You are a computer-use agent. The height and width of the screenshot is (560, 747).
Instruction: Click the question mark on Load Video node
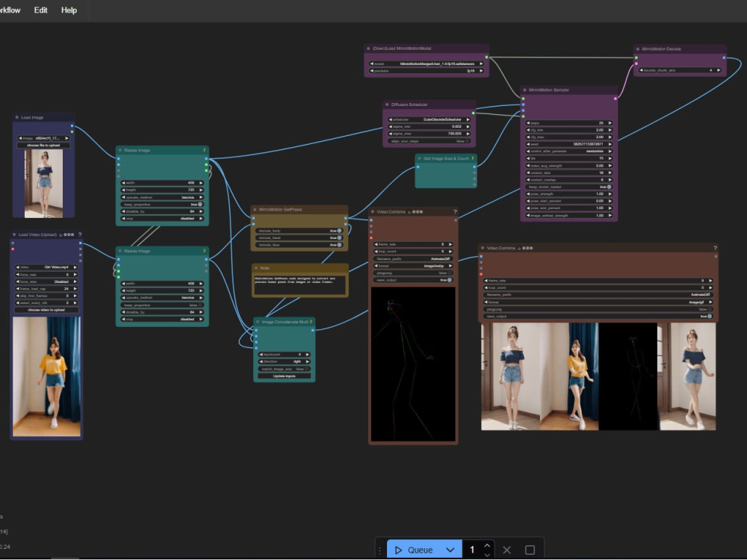click(80, 234)
